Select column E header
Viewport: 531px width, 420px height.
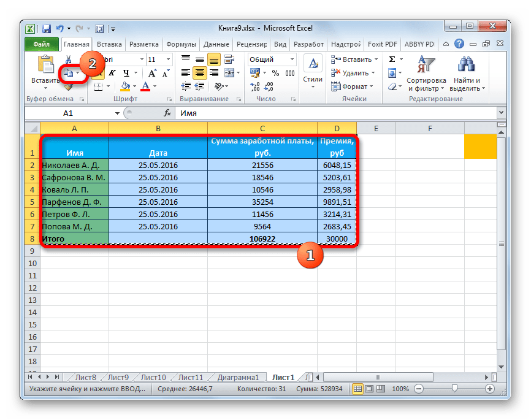pos(376,128)
